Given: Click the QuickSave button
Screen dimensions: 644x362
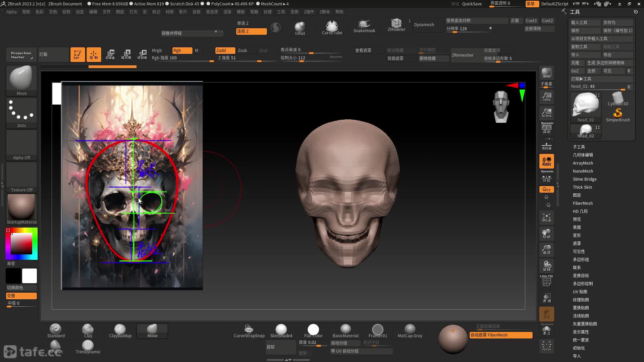Looking at the screenshot, I should (472, 4).
